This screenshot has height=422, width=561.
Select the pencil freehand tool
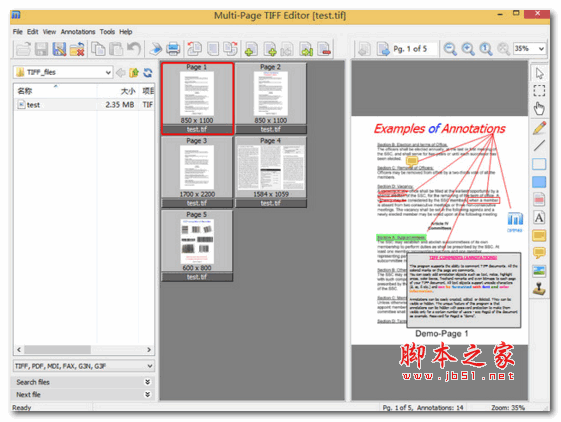point(539,128)
